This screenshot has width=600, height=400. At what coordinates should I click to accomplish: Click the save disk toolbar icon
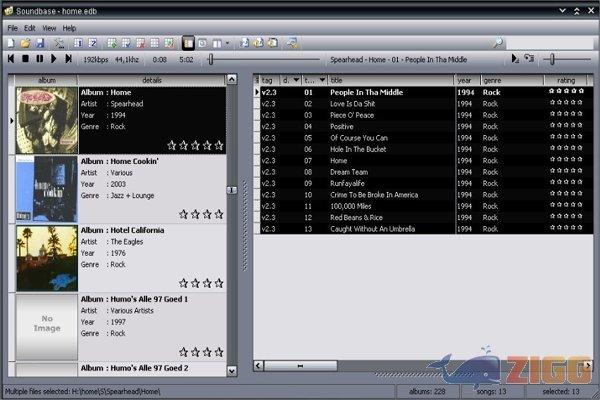click(x=39, y=44)
